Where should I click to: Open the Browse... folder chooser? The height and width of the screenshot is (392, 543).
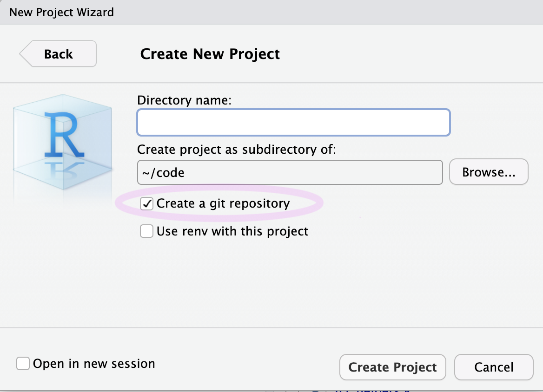489,172
